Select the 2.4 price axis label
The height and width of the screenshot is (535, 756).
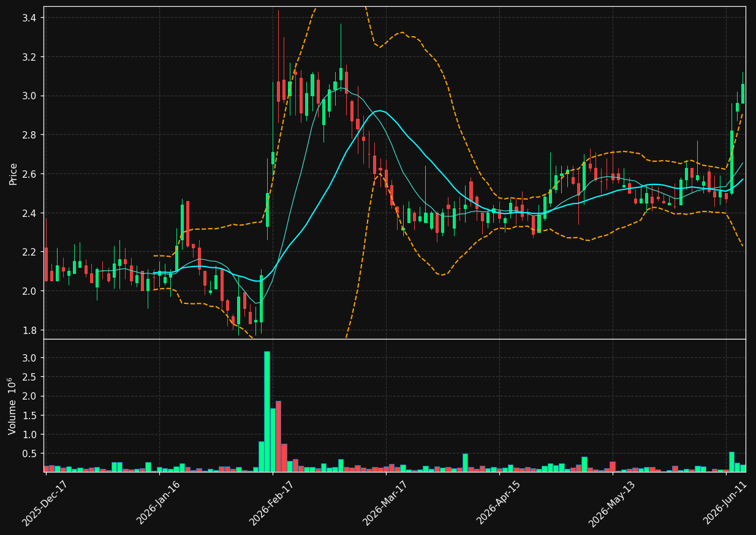[x=29, y=213]
